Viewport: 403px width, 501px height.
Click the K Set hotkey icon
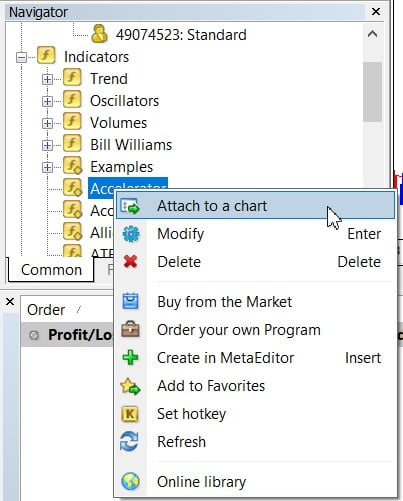130,414
